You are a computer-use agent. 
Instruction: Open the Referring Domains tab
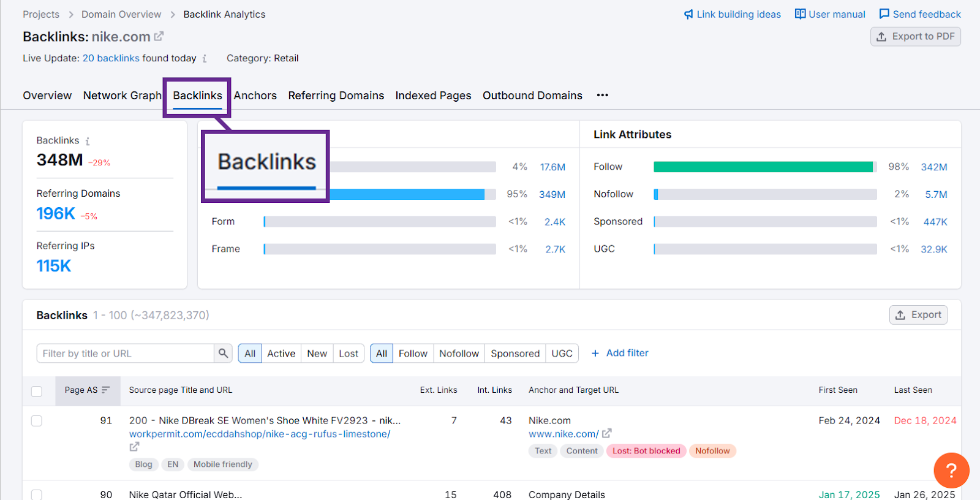pyautogui.click(x=336, y=96)
